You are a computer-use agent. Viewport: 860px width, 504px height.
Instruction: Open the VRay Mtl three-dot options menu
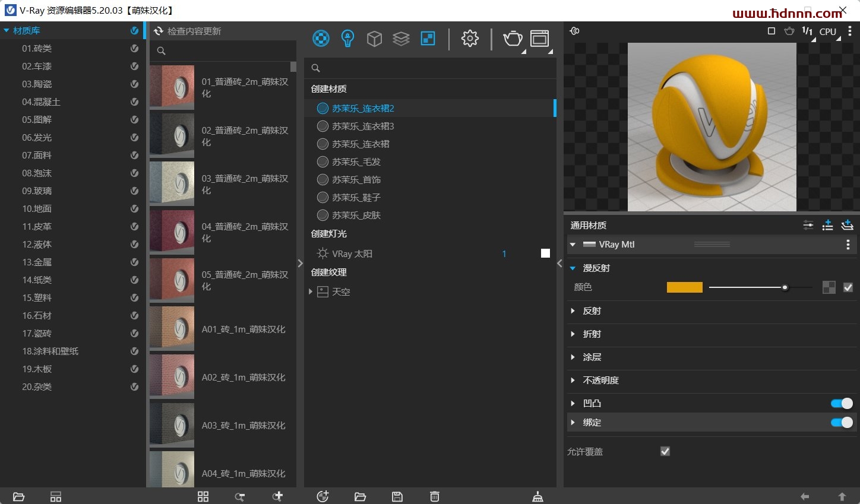click(x=848, y=245)
